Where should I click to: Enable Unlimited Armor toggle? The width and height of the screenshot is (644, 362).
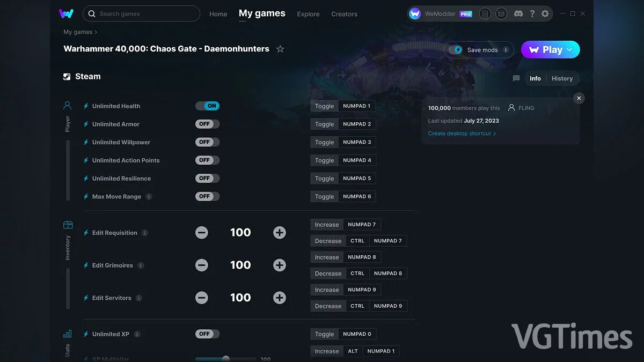point(207,124)
